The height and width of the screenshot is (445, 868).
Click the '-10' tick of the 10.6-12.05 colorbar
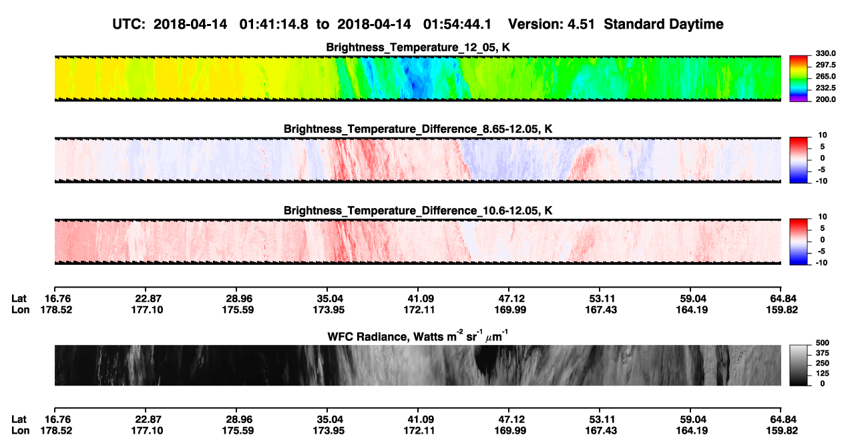822,263
